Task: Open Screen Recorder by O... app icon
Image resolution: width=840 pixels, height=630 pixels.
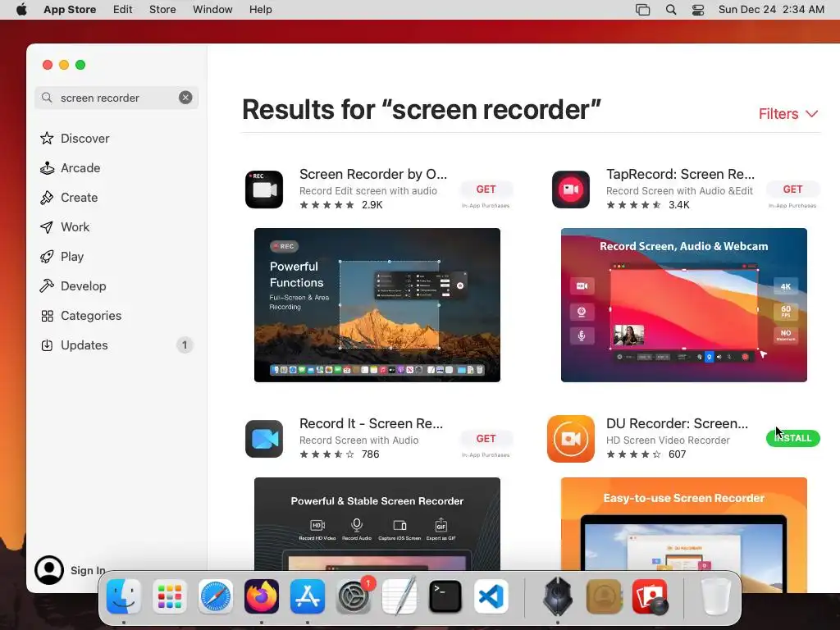Action: click(263, 189)
